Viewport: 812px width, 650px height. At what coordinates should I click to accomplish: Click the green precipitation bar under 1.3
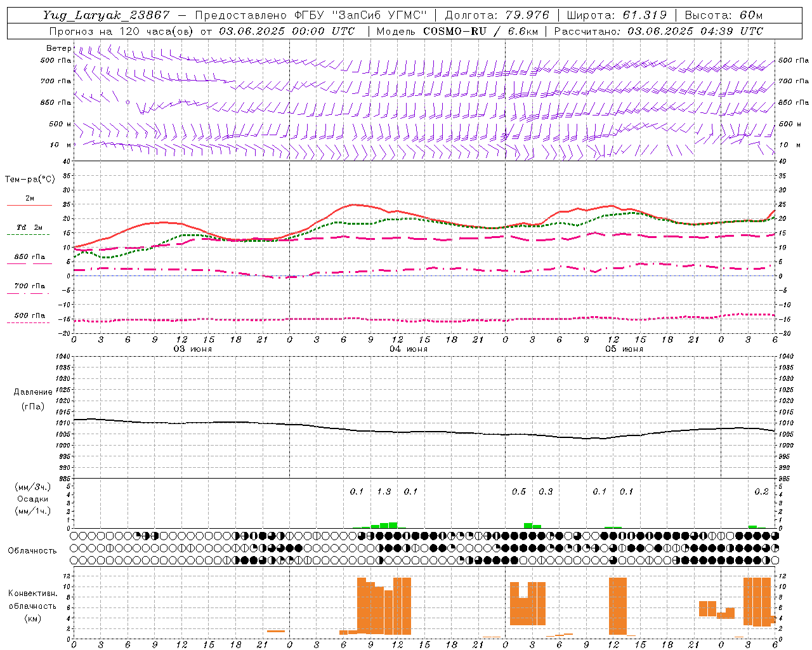[x=384, y=526]
